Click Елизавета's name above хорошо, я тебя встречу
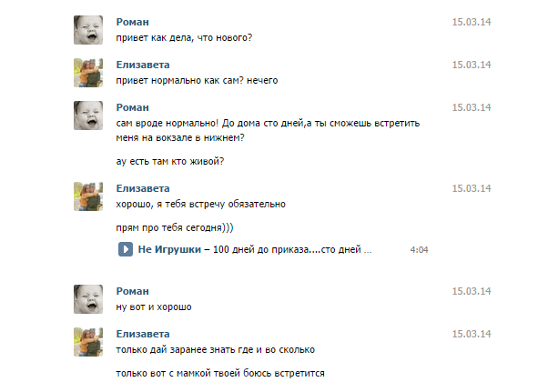The width and height of the screenshot is (558, 392). pos(143,188)
